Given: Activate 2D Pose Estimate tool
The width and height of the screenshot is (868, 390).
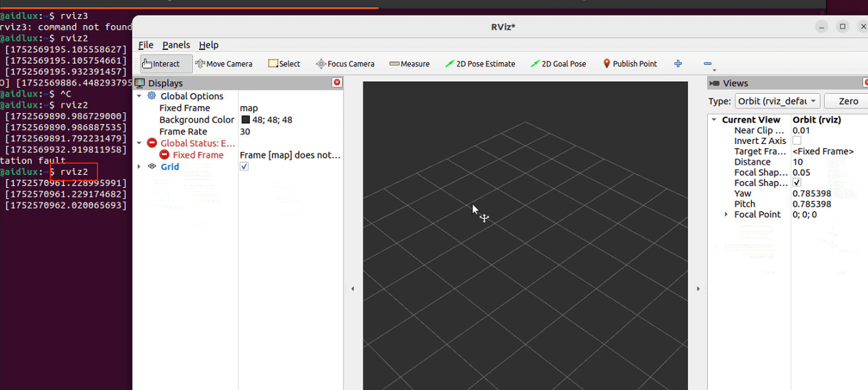Looking at the screenshot, I should pos(480,64).
